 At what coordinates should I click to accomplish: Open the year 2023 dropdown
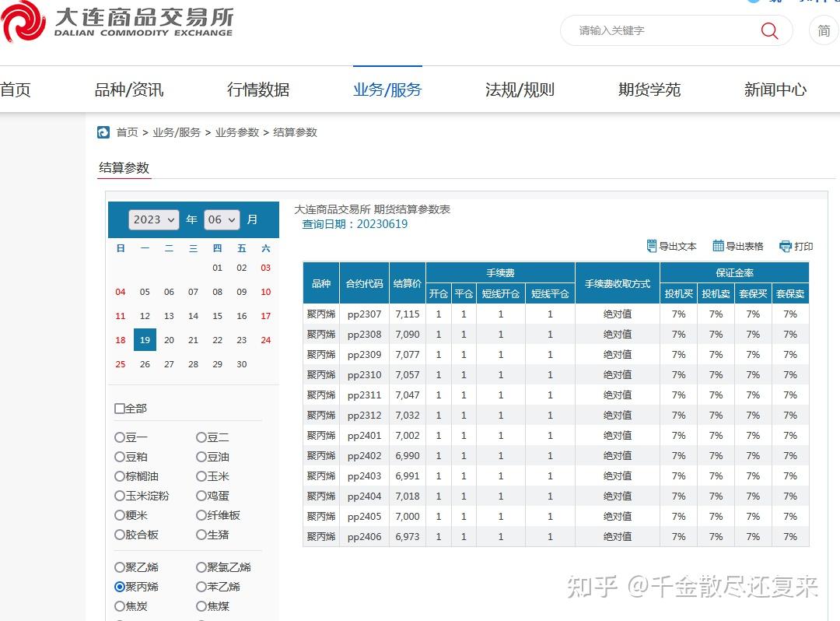(x=153, y=219)
